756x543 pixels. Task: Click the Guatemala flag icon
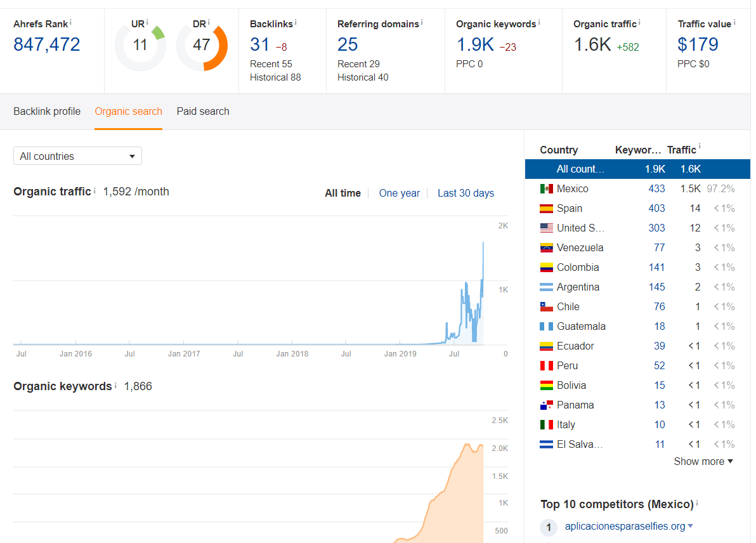pyautogui.click(x=546, y=327)
